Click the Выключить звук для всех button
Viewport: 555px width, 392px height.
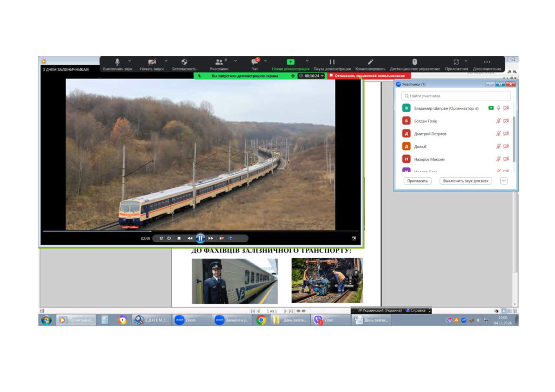click(466, 181)
